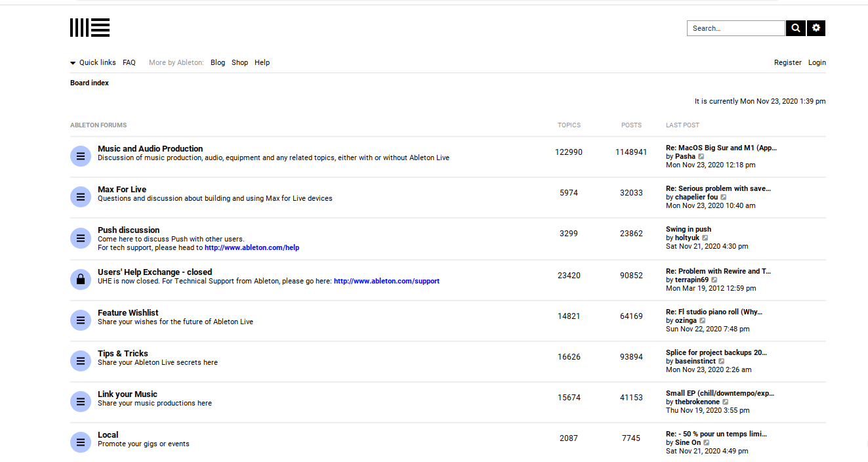This screenshot has width=868, height=462.
Task: Go to latest post by holtyuk icon
Action: [705, 238]
